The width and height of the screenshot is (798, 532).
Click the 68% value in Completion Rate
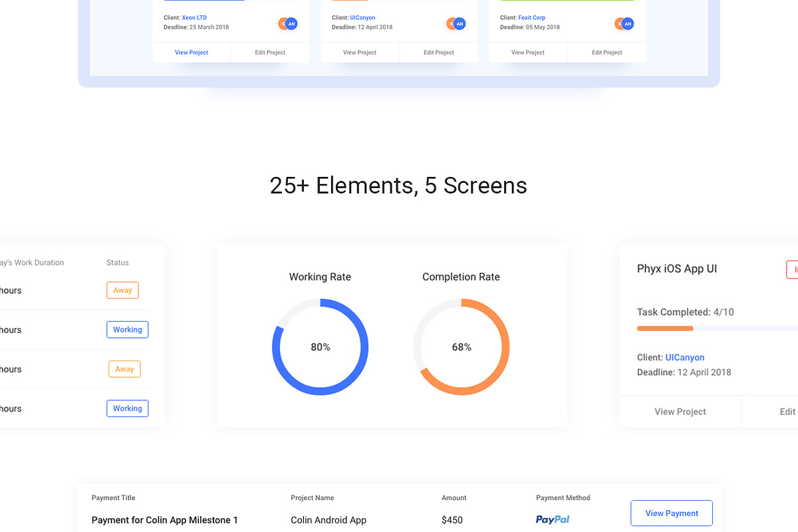pos(462,347)
